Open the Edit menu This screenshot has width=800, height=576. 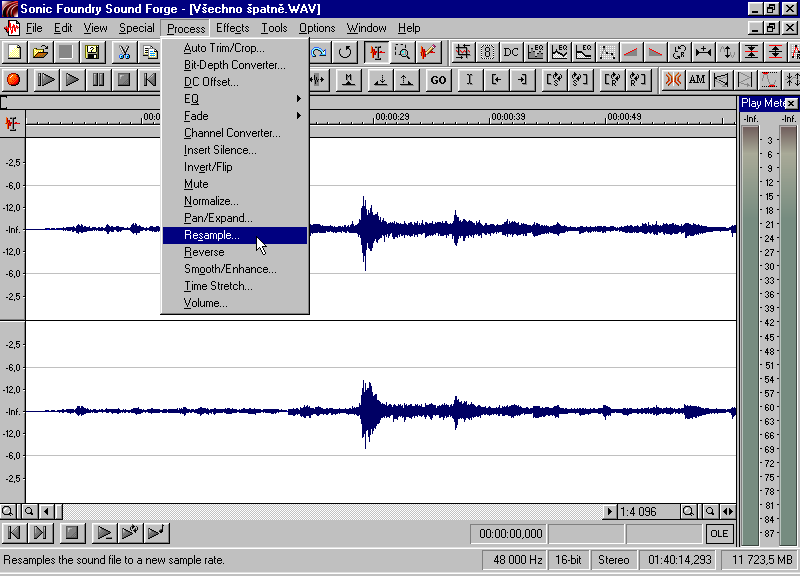[x=63, y=28]
